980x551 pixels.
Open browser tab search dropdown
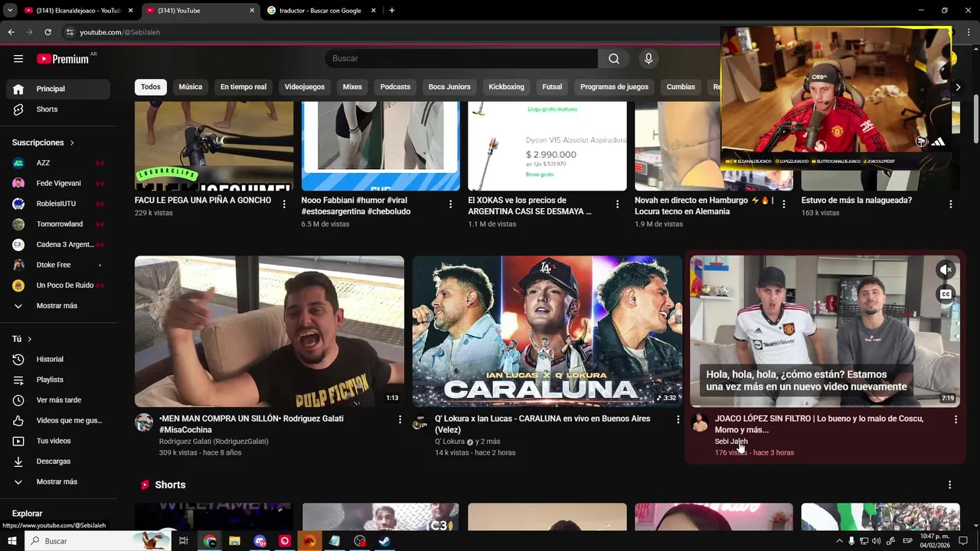click(10, 11)
